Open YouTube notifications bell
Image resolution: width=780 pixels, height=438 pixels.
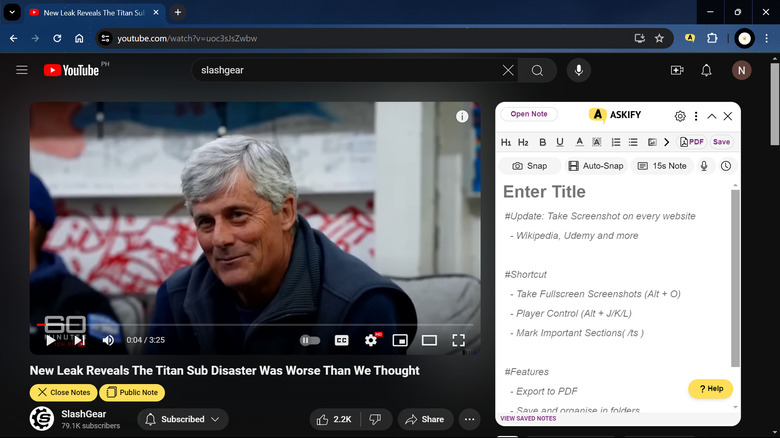pyautogui.click(x=706, y=70)
